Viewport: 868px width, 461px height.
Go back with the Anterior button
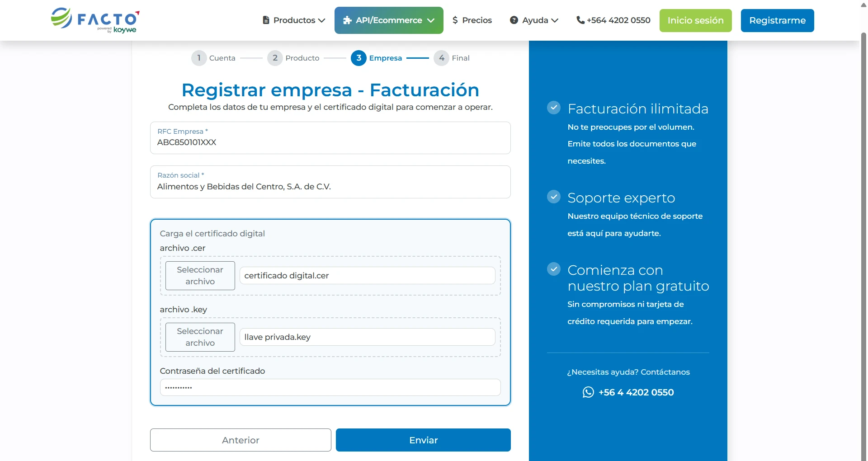pos(241,440)
